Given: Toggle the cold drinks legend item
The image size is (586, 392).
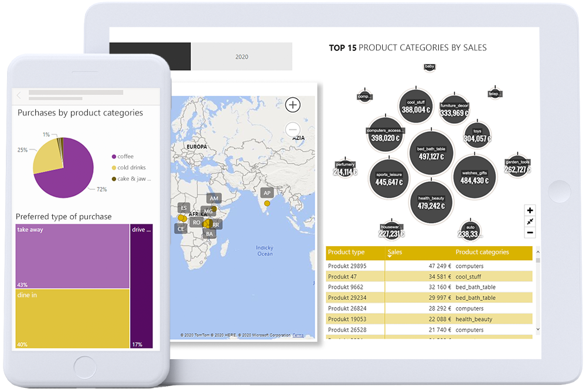Looking at the screenshot, I should click(x=131, y=168).
